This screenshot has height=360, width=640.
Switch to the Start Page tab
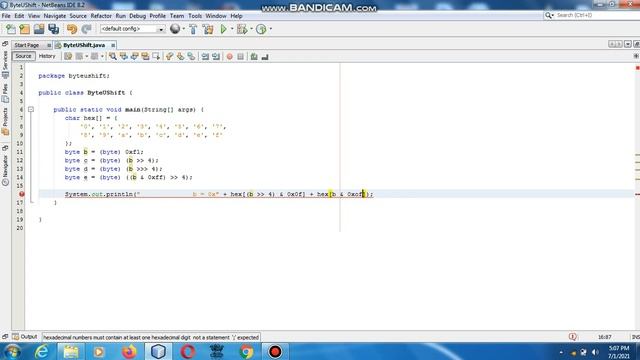point(27,45)
